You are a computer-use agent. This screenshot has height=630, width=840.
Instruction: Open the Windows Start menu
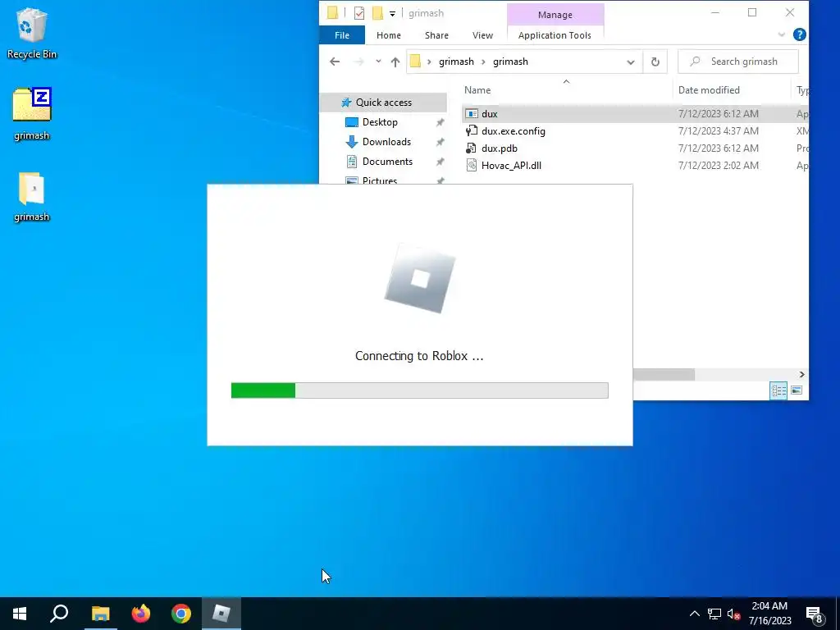point(20,614)
